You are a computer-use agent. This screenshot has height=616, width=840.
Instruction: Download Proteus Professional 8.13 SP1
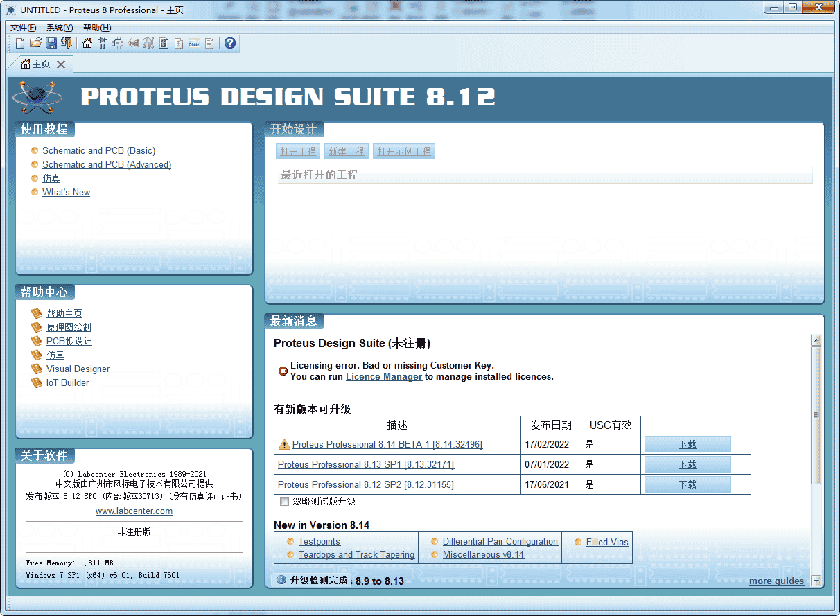688,464
